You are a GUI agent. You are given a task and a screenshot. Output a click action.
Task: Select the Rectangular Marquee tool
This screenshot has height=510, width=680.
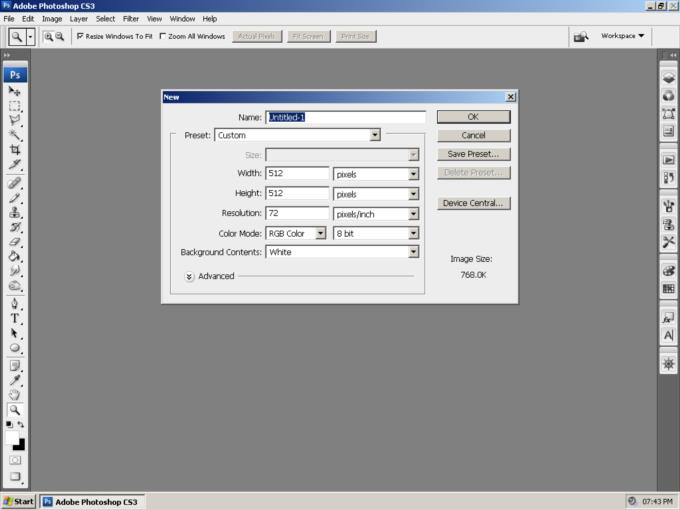coord(14,105)
